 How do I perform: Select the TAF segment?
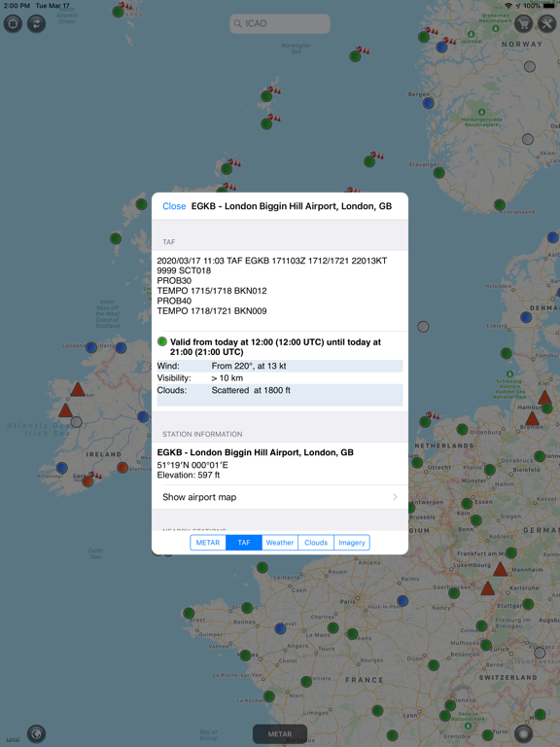click(x=244, y=543)
